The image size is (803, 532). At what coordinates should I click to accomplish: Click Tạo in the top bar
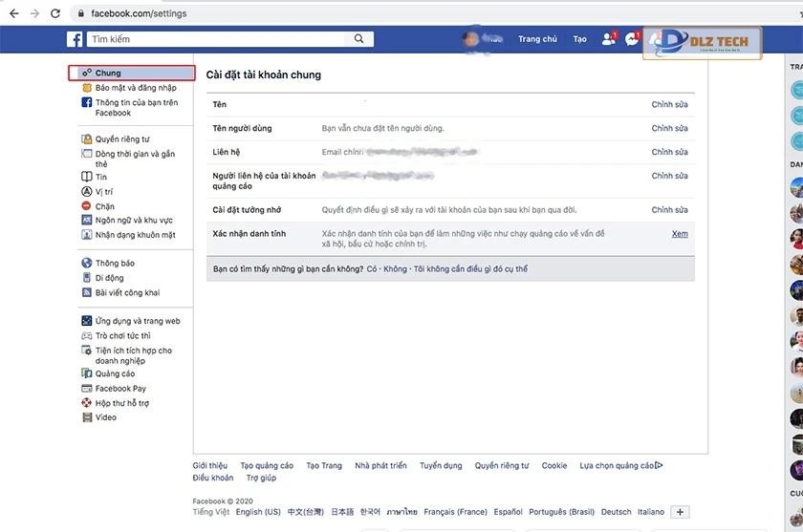(579, 39)
